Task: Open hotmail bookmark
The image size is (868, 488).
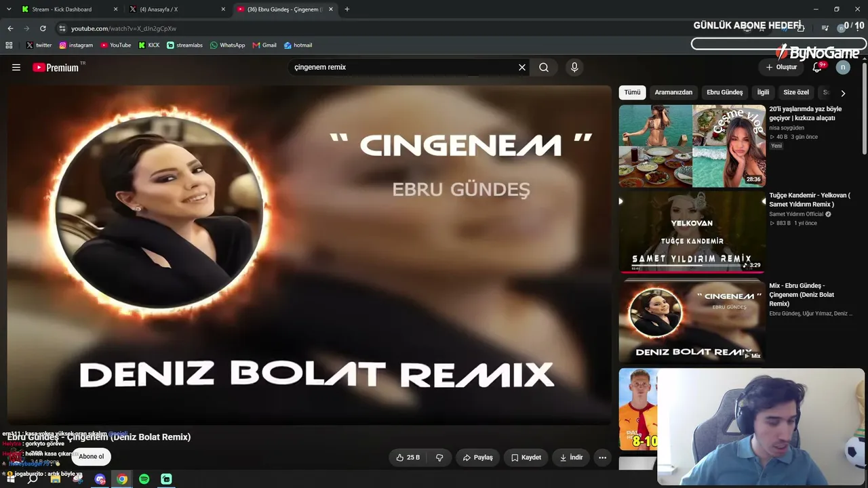Action: 298,45
